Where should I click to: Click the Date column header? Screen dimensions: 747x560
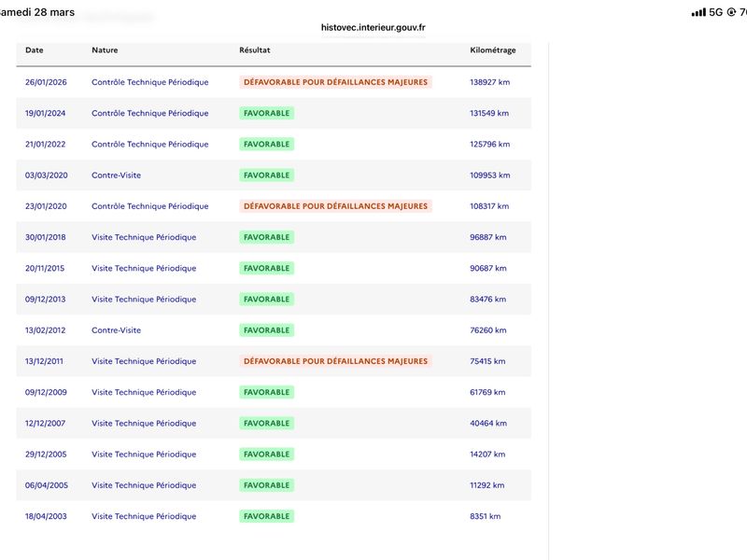click(x=35, y=50)
